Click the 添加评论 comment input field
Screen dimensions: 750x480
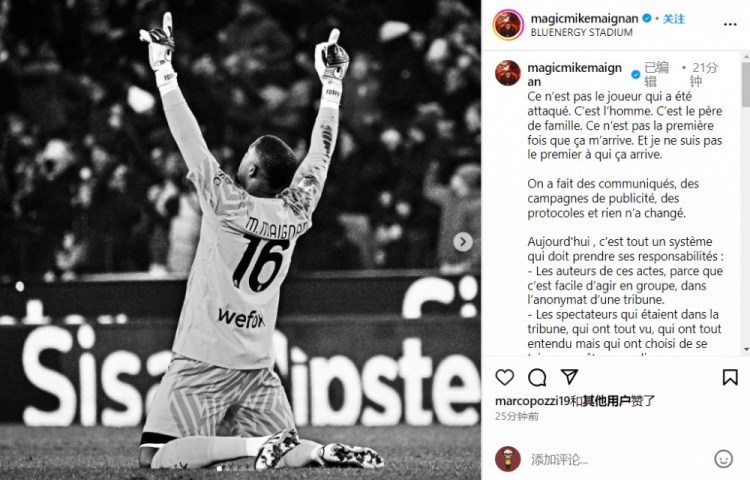[x=619, y=459]
